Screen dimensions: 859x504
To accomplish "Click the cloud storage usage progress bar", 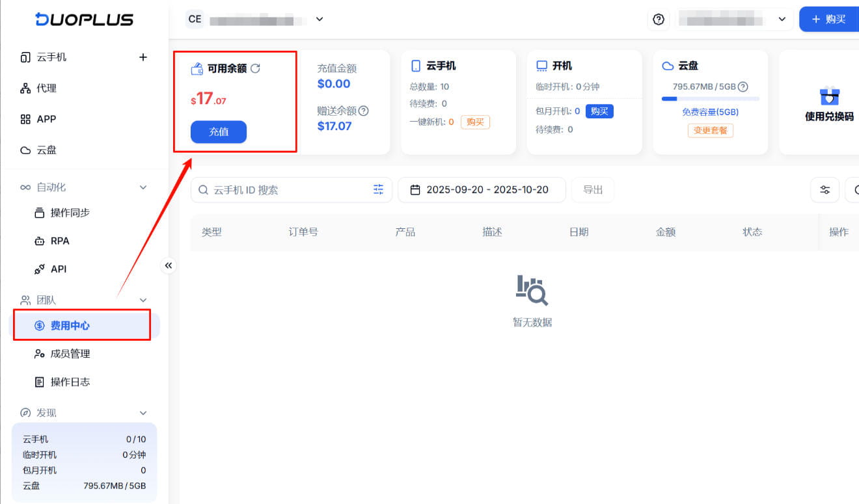I will 709,99.
